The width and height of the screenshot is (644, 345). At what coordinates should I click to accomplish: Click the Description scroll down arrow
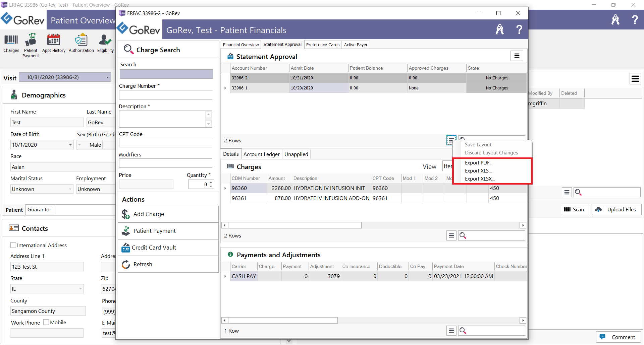point(208,124)
